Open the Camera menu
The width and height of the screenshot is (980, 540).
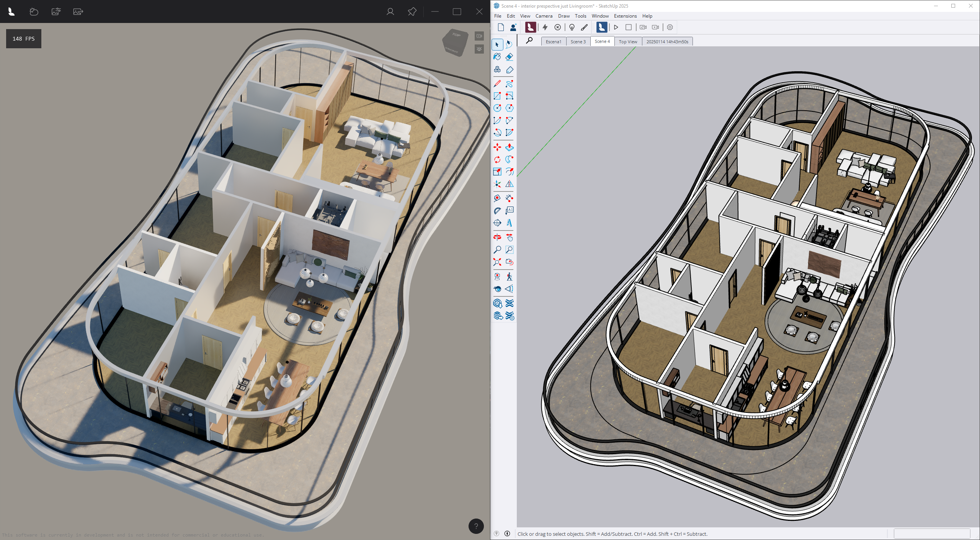pos(544,16)
